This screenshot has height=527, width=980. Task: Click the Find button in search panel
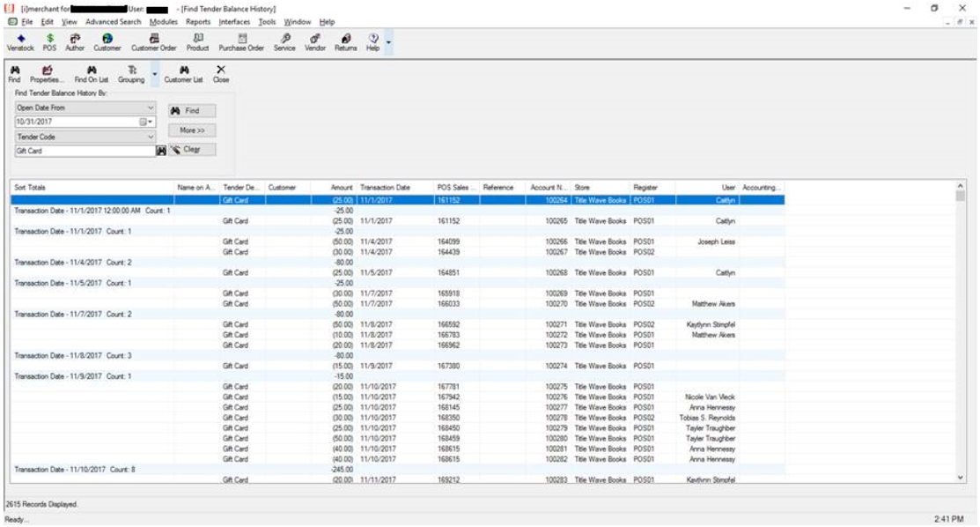click(x=192, y=111)
